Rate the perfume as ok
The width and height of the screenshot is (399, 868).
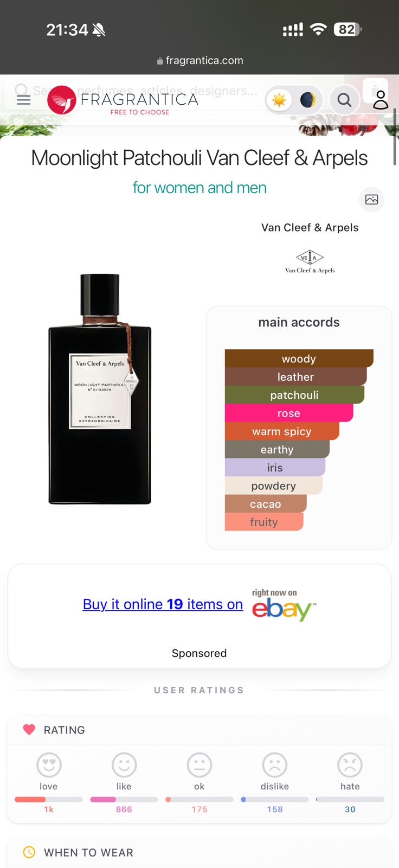point(200,765)
